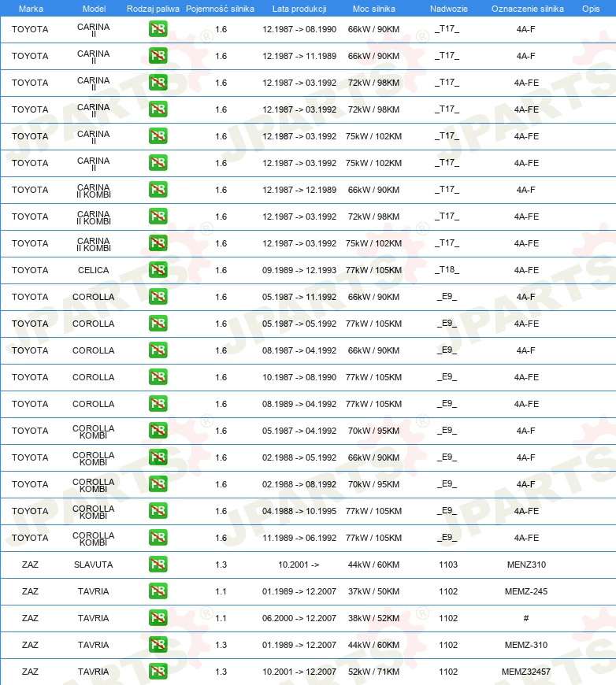Select the CELICA model cell
616x685 pixels.
94,270
